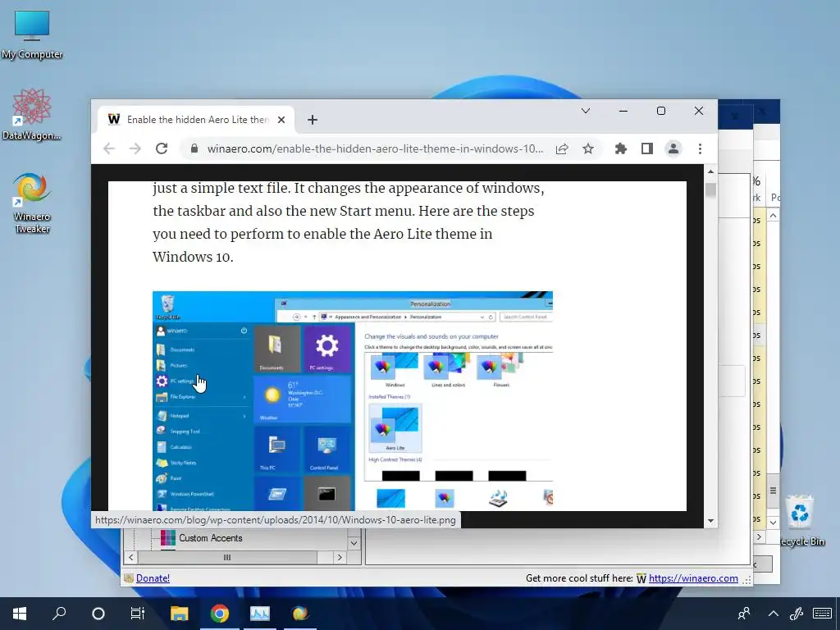Launch Winaero Tweaker desktop shortcut

pyautogui.click(x=32, y=203)
